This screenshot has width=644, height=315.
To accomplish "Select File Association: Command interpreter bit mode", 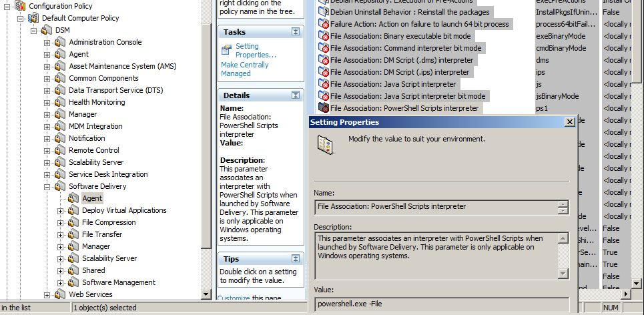I will pyautogui.click(x=406, y=48).
